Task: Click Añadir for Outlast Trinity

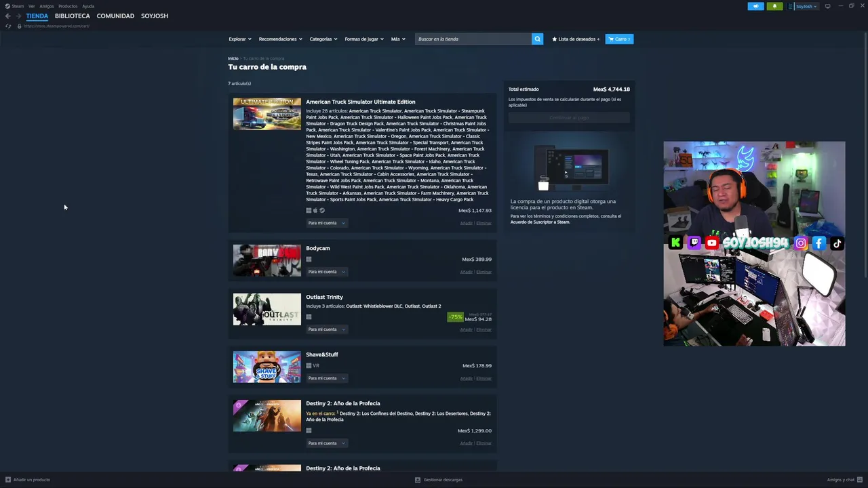Action: click(466, 329)
